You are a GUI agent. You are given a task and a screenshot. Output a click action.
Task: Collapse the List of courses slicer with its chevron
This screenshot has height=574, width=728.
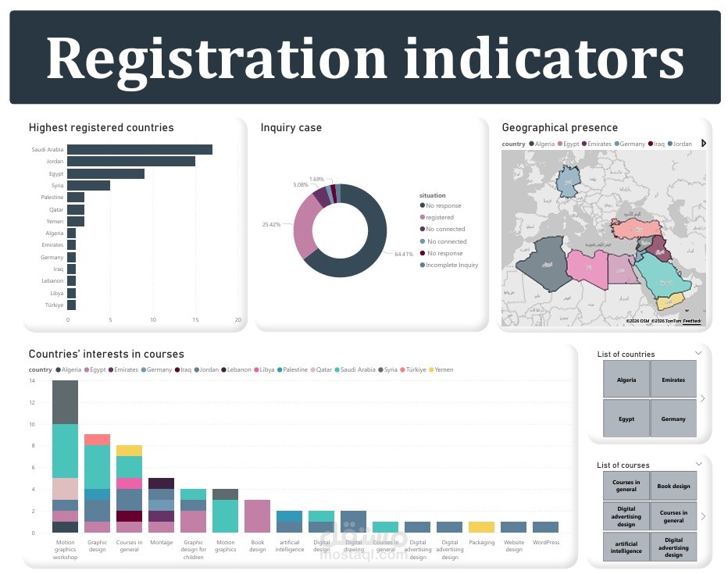point(698,465)
